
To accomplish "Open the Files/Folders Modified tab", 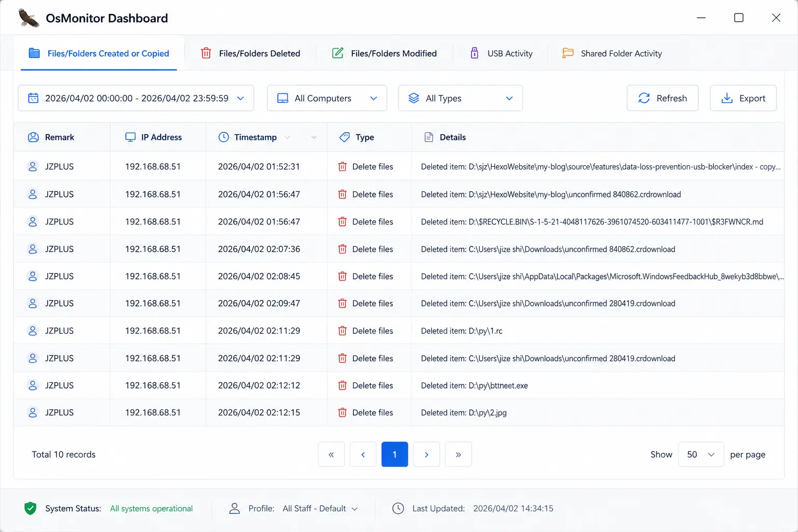I will 384,53.
